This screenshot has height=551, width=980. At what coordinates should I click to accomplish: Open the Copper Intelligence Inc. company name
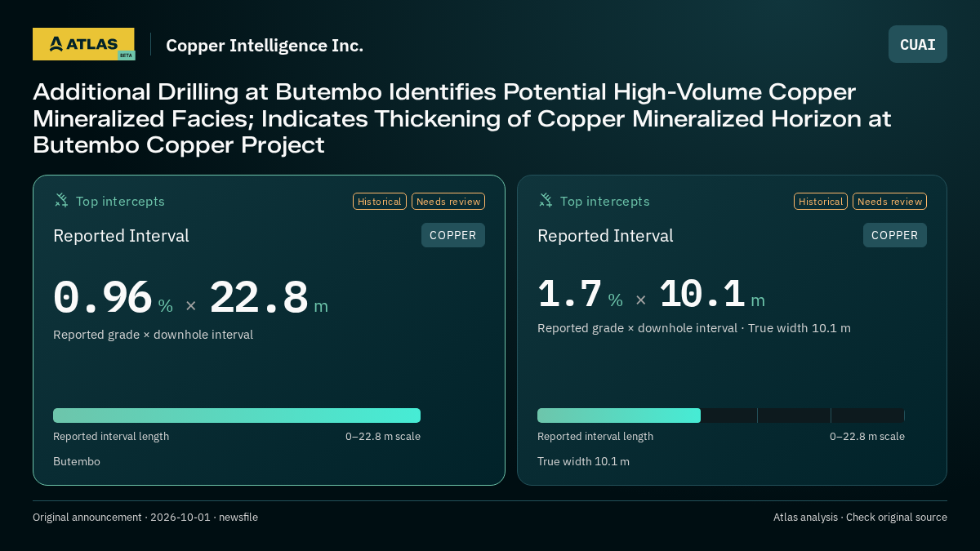(265, 46)
